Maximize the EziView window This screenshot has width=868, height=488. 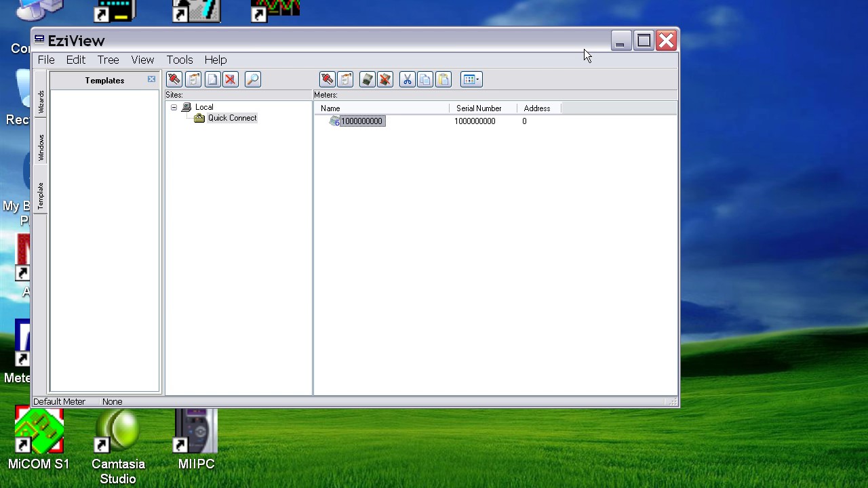[644, 41]
